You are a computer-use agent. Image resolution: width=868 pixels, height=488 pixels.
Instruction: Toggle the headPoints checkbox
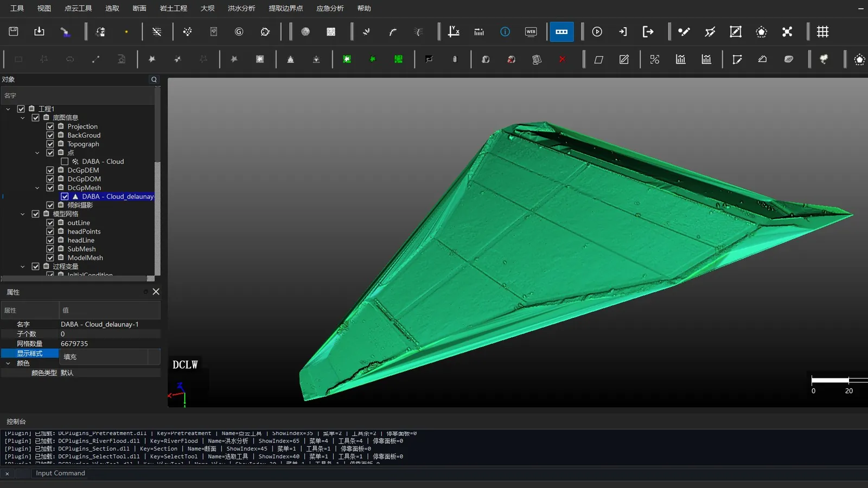[50, 232]
